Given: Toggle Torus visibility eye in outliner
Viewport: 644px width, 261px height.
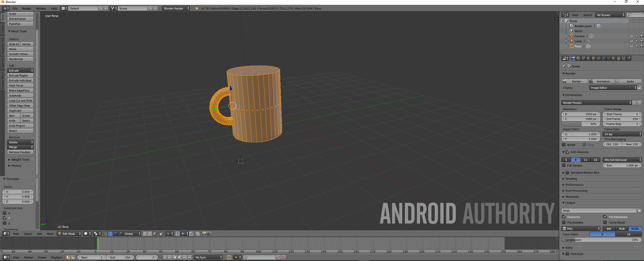Looking at the screenshot, I should click(631, 46).
